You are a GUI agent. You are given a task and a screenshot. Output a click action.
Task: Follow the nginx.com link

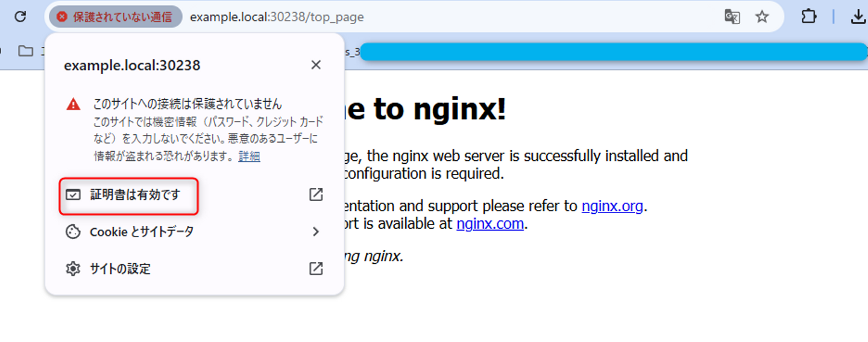pos(490,224)
